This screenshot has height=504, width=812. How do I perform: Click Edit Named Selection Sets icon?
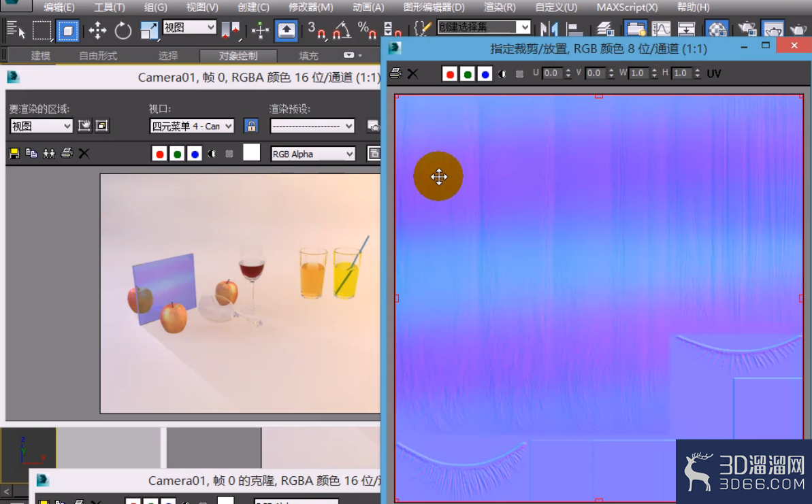click(x=423, y=29)
